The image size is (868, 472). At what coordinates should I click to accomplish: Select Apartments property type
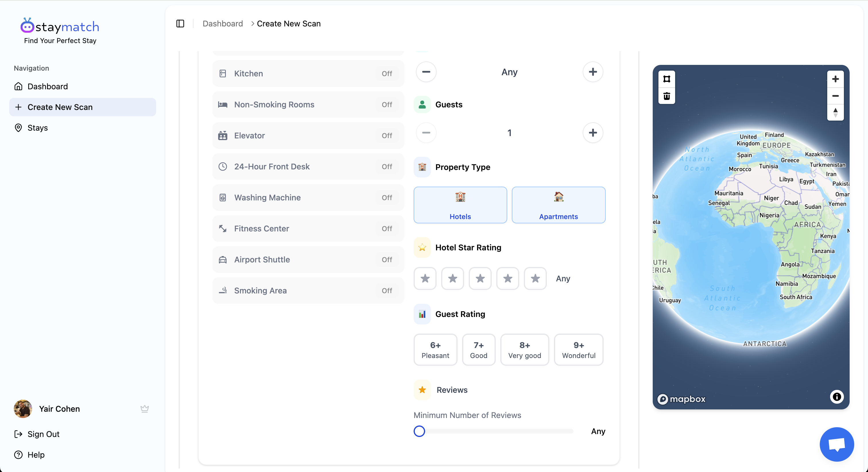[558, 205]
